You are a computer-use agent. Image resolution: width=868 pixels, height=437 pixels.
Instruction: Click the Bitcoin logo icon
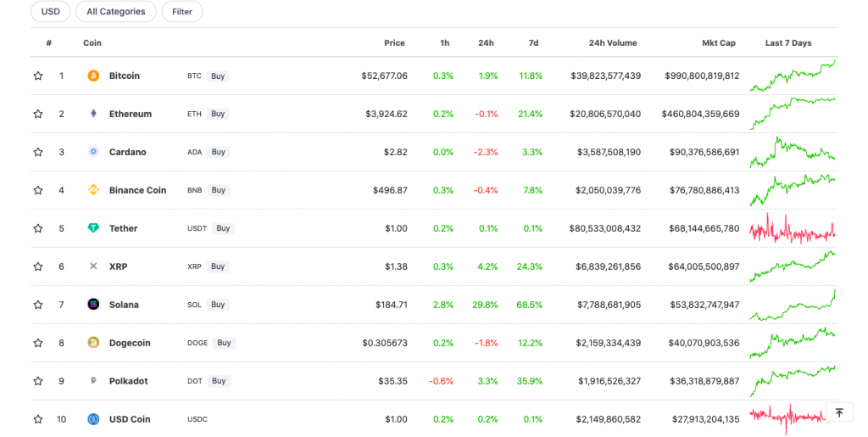93,76
